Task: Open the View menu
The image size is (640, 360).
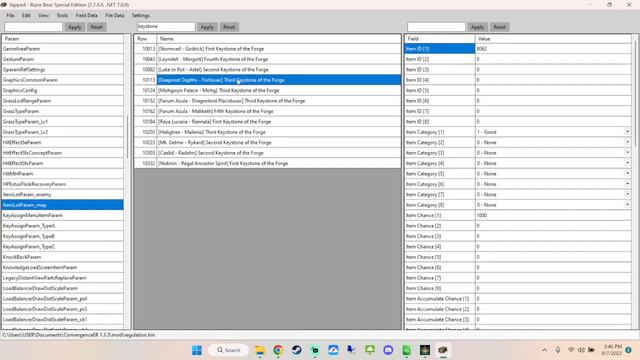Action: pos(43,16)
